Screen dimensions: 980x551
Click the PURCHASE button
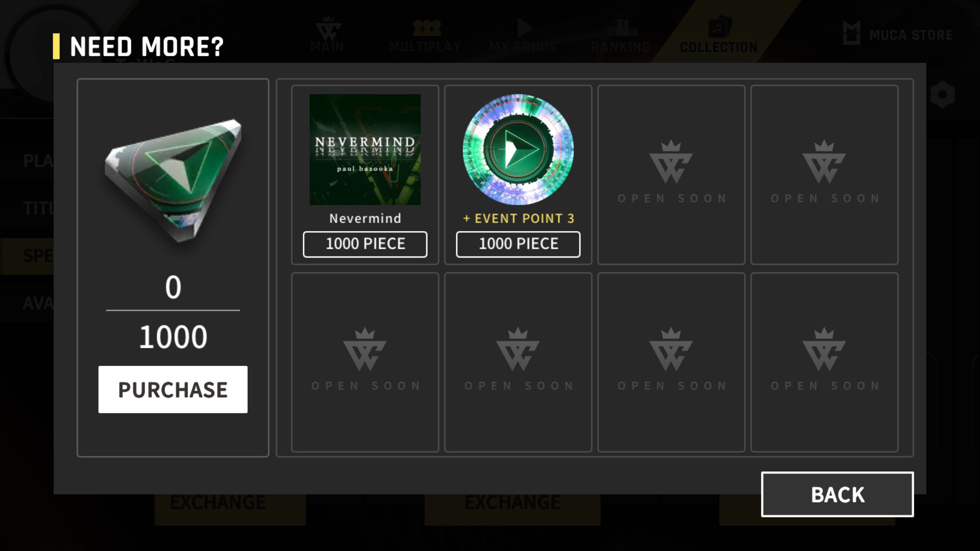coord(173,390)
